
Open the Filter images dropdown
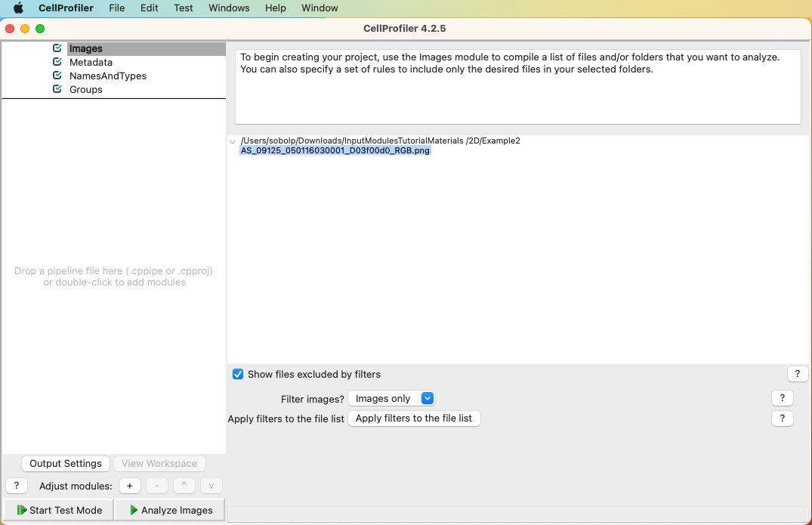click(x=428, y=398)
